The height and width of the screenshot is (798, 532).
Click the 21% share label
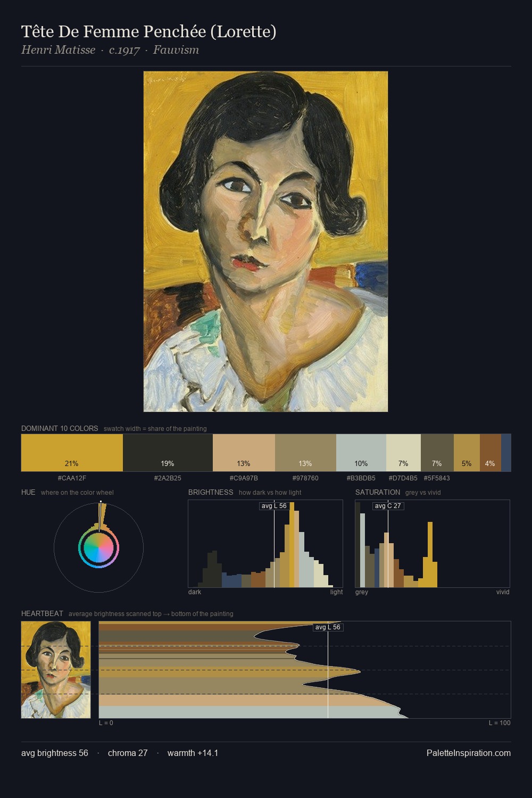(x=72, y=463)
